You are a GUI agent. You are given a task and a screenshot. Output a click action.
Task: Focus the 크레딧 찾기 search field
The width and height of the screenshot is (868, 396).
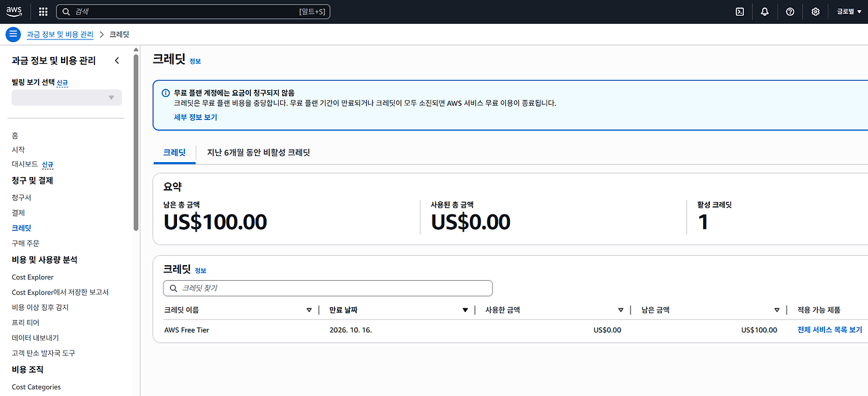[328, 288]
